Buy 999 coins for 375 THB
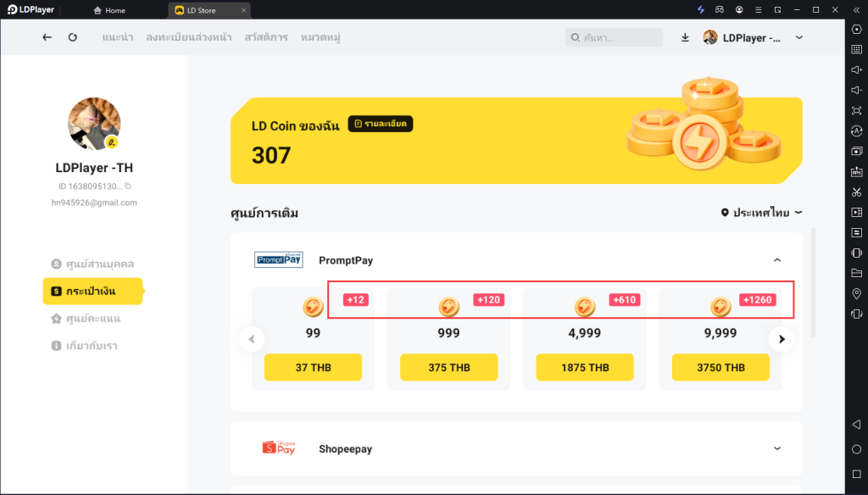 pos(449,367)
